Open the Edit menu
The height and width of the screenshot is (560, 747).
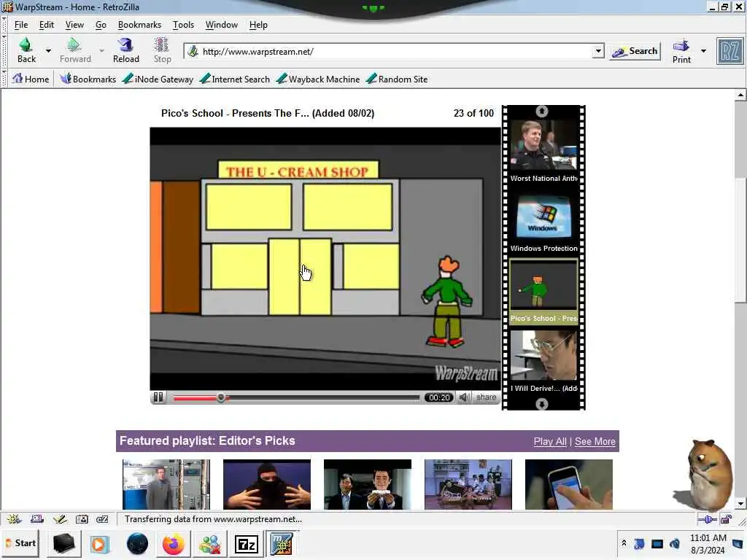click(x=46, y=25)
